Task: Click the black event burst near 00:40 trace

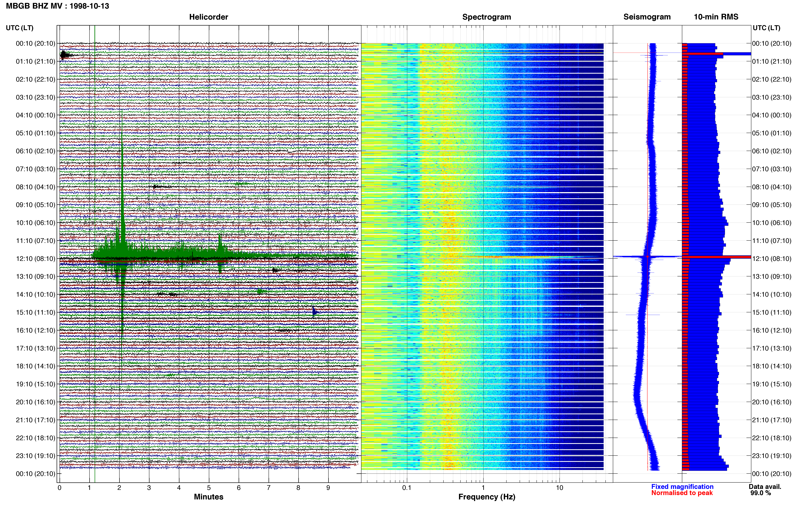Action: pos(64,55)
